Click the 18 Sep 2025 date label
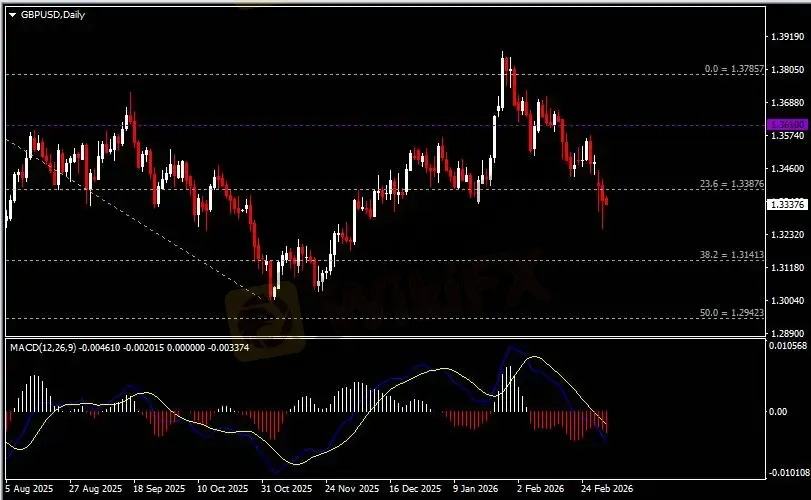Viewport: 811px width, 500px height. pyautogui.click(x=159, y=489)
